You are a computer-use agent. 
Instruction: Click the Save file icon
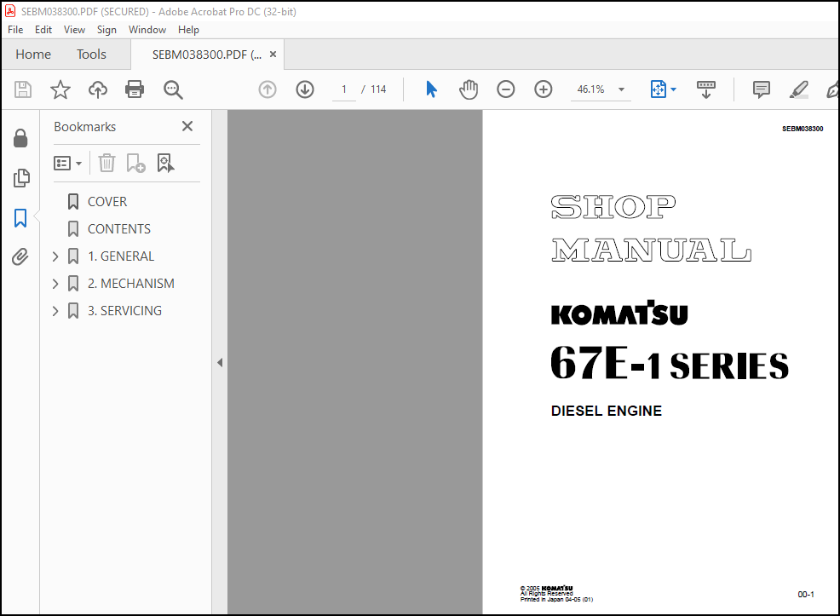click(x=22, y=89)
